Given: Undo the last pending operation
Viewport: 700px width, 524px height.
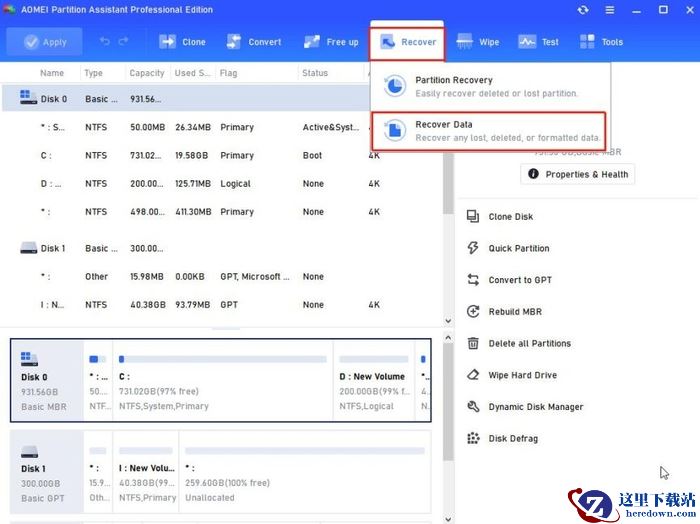Looking at the screenshot, I should (x=105, y=42).
